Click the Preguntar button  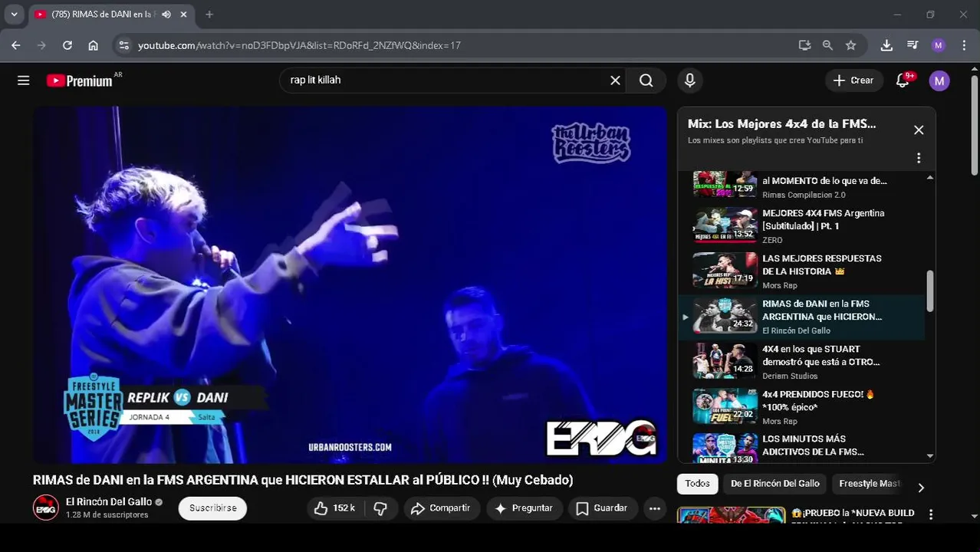525,508
